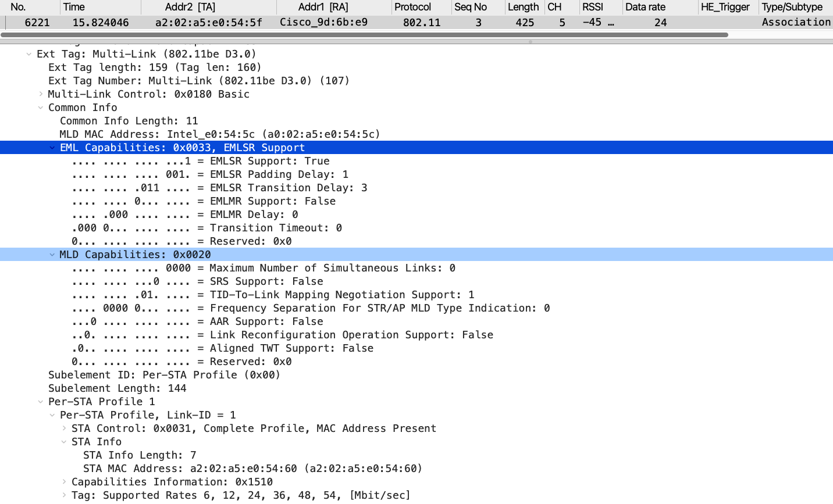The height and width of the screenshot is (504, 833).
Task: Collapse the EML Capabilities: 0x0033 node
Action: click(52, 148)
